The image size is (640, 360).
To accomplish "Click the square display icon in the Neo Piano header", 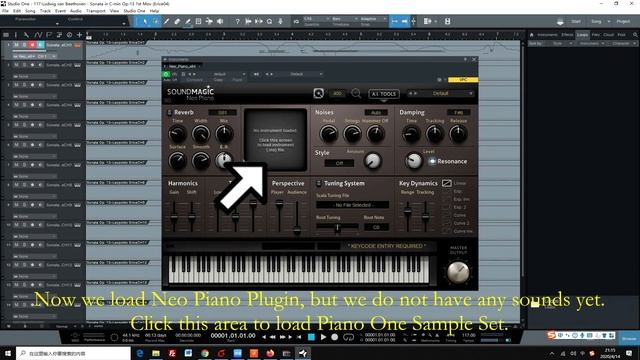I will (x=318, y=93).
